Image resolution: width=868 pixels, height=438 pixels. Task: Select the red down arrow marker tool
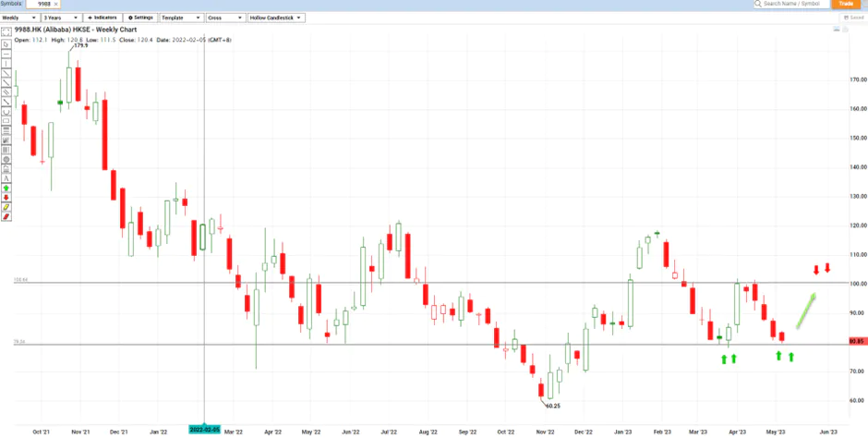pyautogui.click(x=6, y=197)
